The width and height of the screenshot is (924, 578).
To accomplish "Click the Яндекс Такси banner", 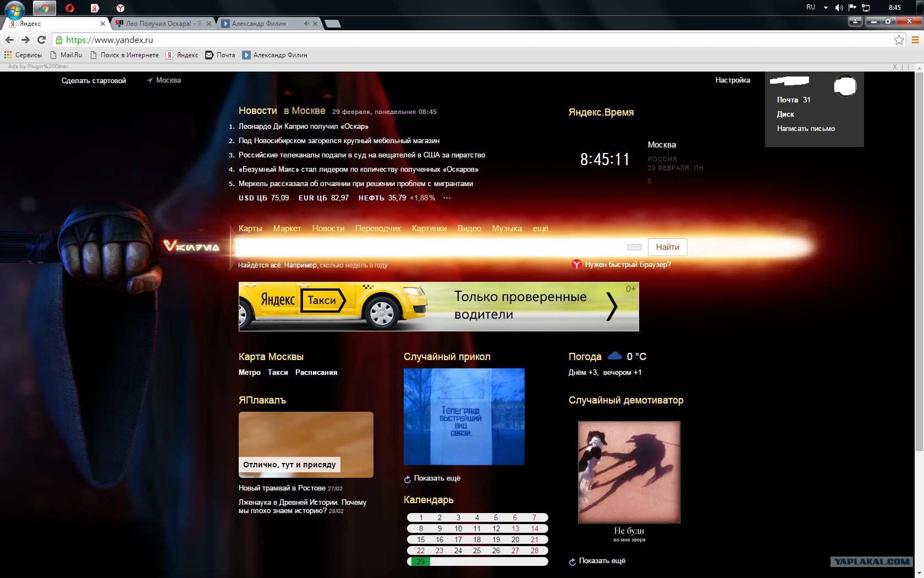I will (x=439, y=307).
